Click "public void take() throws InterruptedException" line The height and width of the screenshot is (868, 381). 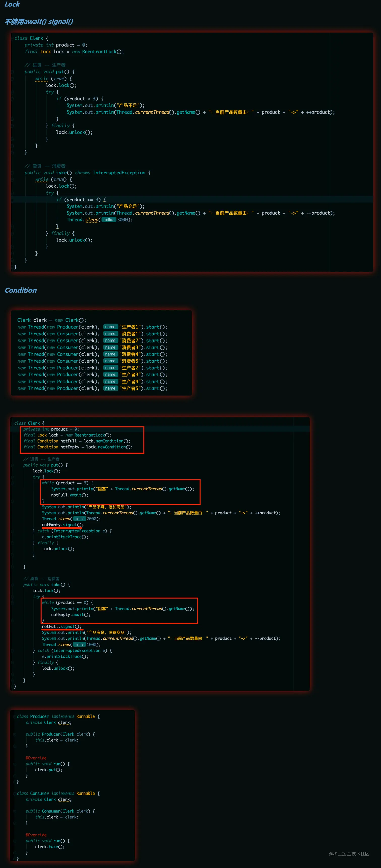(88, 173)
